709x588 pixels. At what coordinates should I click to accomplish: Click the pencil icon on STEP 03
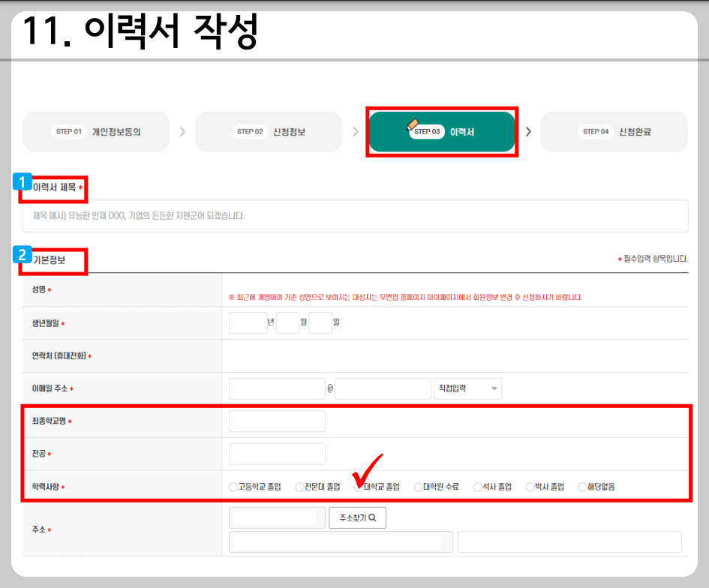click(413, 124)
